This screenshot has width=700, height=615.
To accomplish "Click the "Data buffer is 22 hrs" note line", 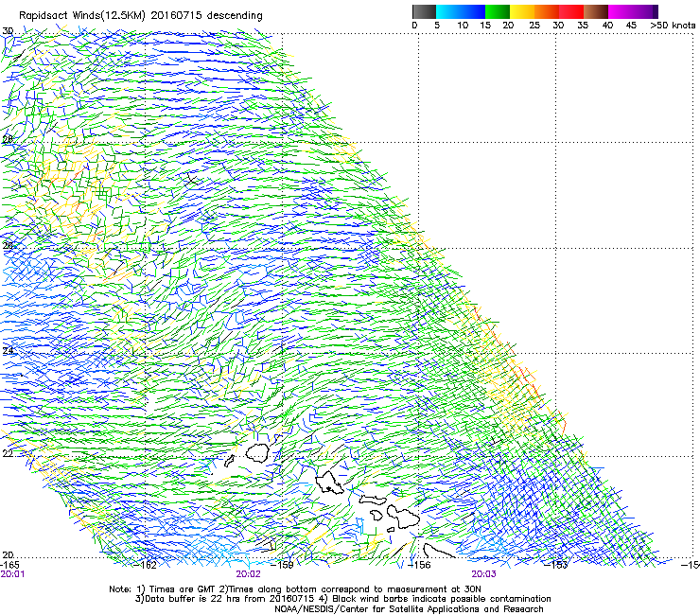I will coord(342,599).
